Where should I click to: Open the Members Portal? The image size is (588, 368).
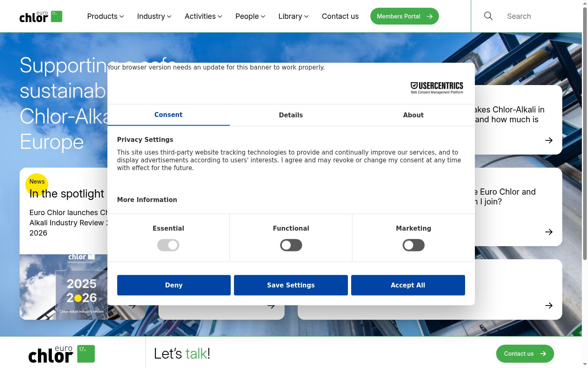point(405,16)
